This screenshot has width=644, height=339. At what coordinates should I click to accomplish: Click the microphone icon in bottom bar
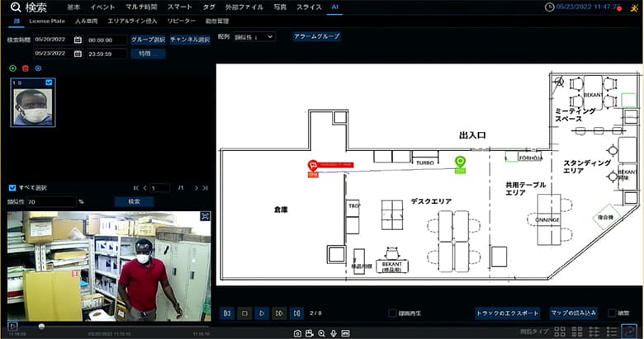(x=334, y=333)
